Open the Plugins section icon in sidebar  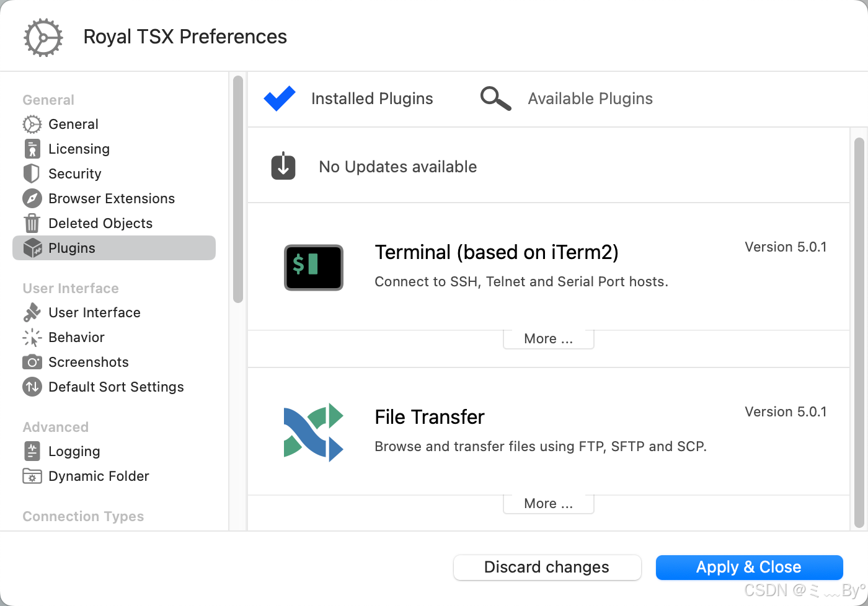32,248
